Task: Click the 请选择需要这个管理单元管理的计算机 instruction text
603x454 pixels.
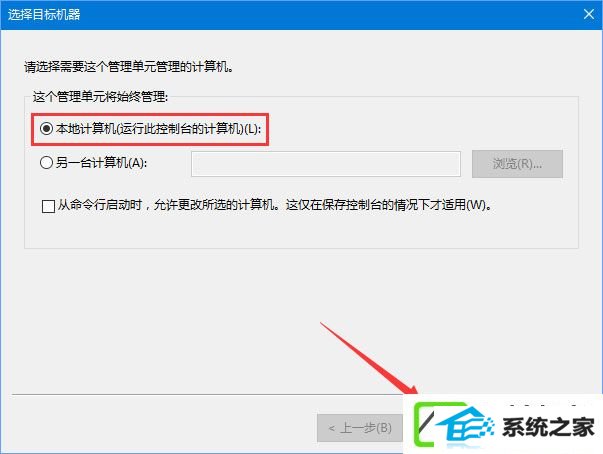Action: (129, 67)
